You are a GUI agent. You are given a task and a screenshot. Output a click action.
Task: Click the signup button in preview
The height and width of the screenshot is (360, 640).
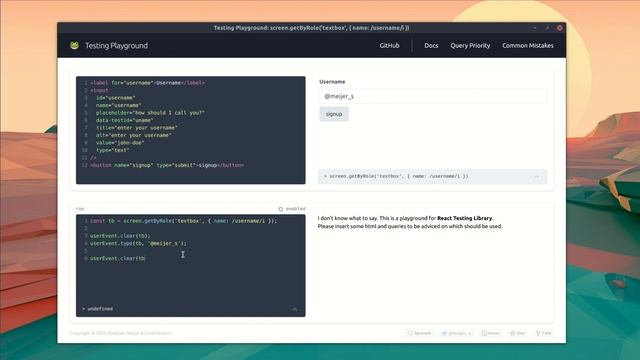[334, 114]
